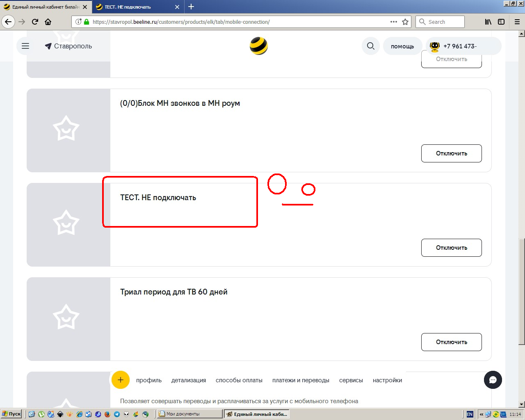525x420 pixels.
Task: Open the page actions three-dots menu
Action: [394, 22]
